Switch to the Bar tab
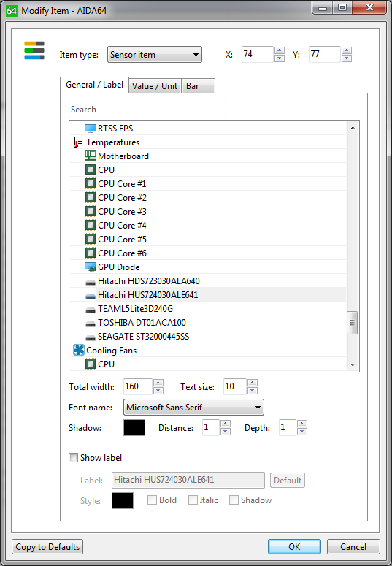392x566 pixels. [x=198, y=86]
